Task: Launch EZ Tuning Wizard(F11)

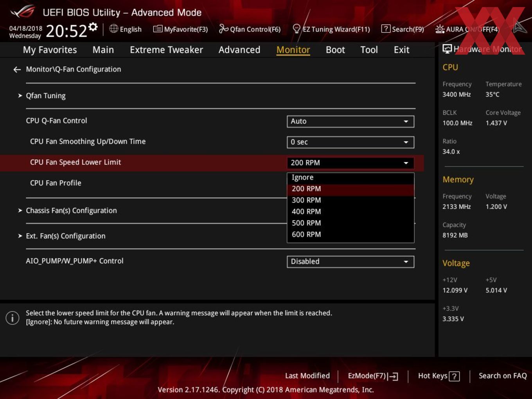Action: [x=331, y=29]
